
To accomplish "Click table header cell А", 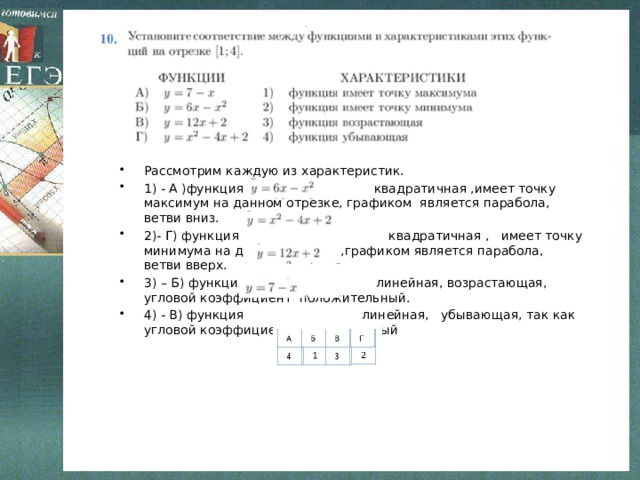I will (x=289, y=338).
